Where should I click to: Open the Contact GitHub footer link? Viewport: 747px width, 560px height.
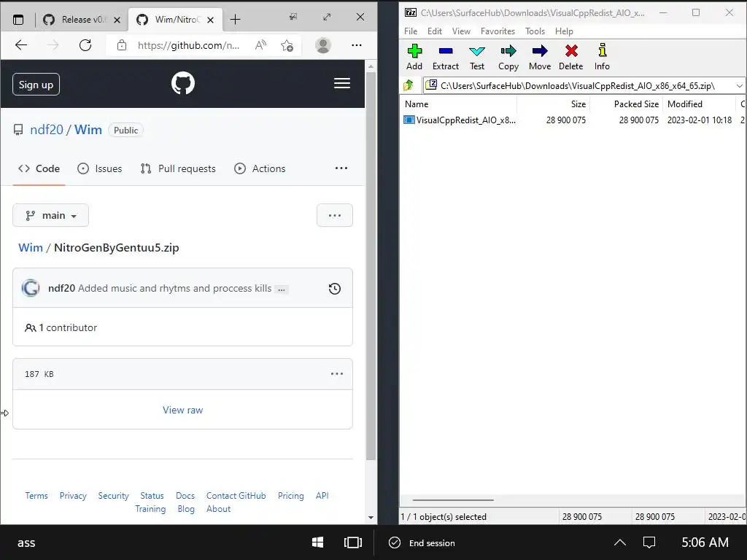point(236,496)
